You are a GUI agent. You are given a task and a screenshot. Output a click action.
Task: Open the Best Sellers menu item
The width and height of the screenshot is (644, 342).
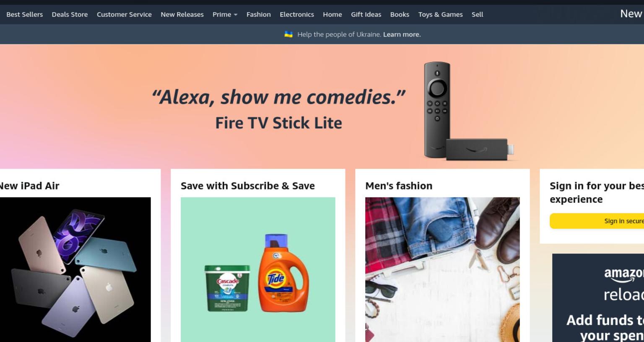[x=25, y=14]
